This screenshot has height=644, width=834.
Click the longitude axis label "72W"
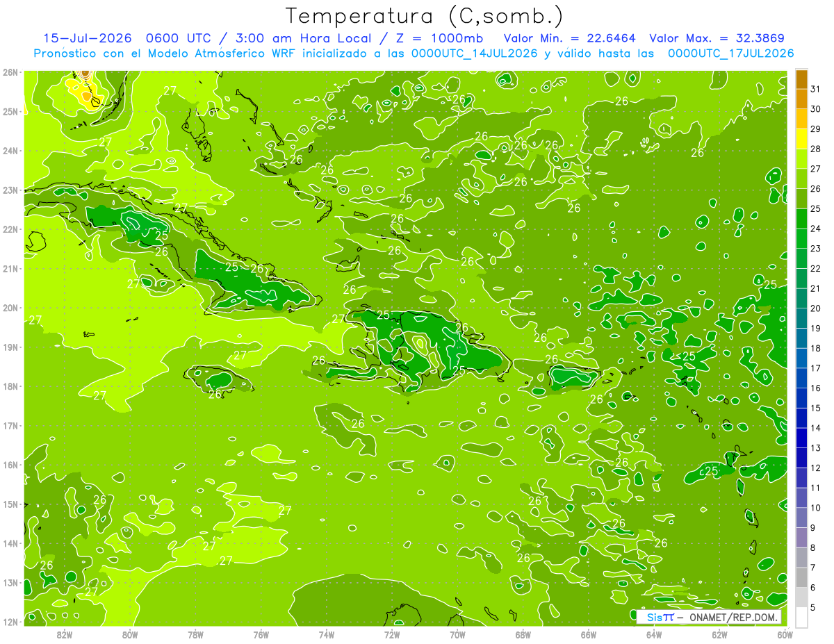point(392,634)
